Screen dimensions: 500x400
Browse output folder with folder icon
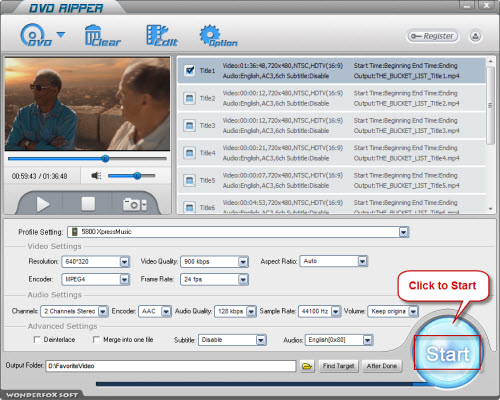pos(307,366)
